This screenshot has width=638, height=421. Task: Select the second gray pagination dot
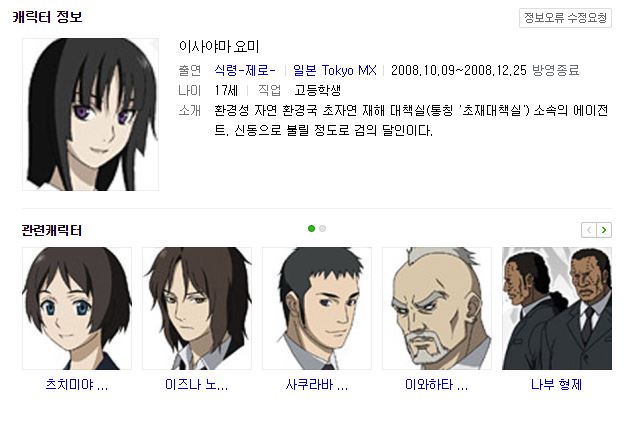[x=323, y=229]
